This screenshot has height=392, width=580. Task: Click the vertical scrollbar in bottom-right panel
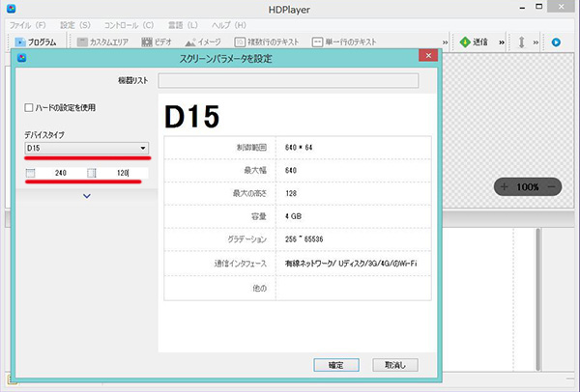pyautogui.click(x=538, y=299)
